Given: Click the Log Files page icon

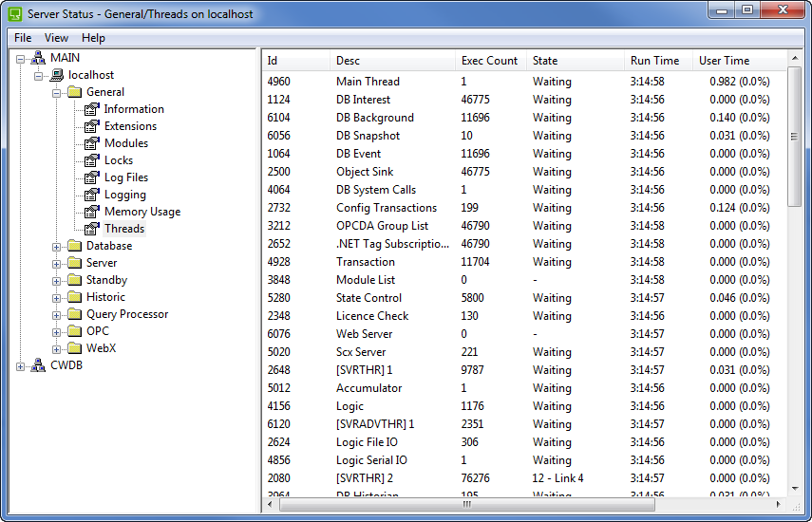Looking at the screenshot, I should (x=92, y=177).
